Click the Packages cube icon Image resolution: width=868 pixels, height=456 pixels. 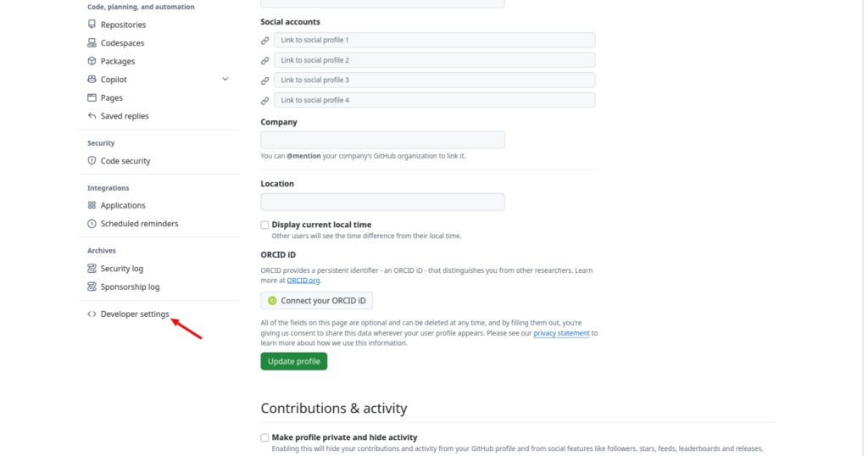point(92,61)
